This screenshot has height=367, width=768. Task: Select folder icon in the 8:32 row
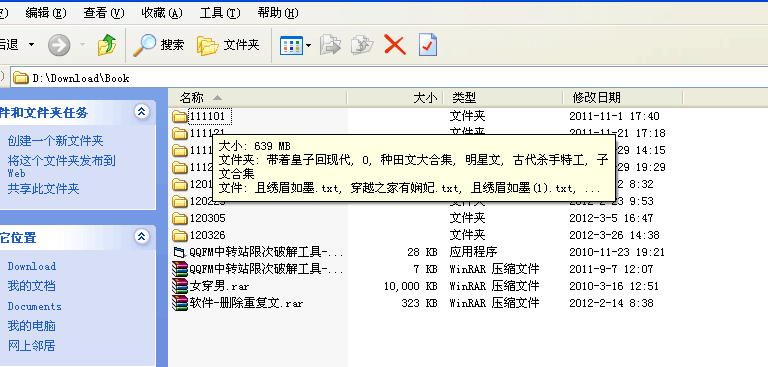tap(180, 184)
